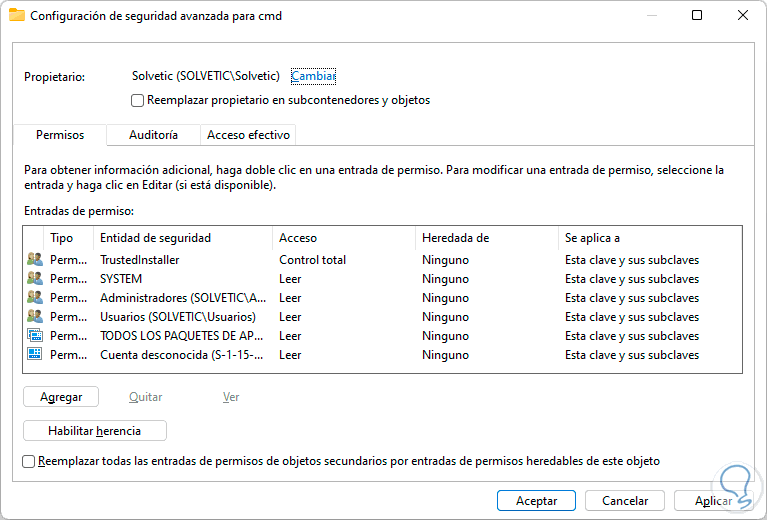The image size is (767, 520).
Task: Click the folder icon in the title bar
Action: pyautogui.click(x=17, y=15)
